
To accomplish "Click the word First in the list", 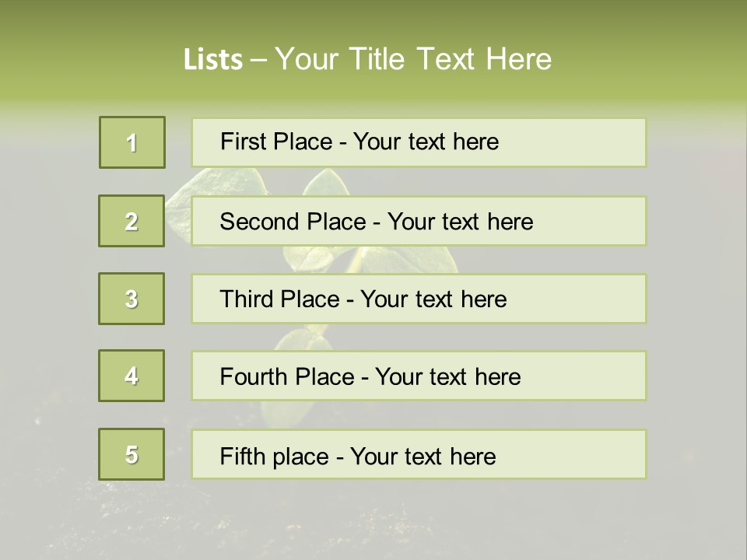I will pos(242,142).
